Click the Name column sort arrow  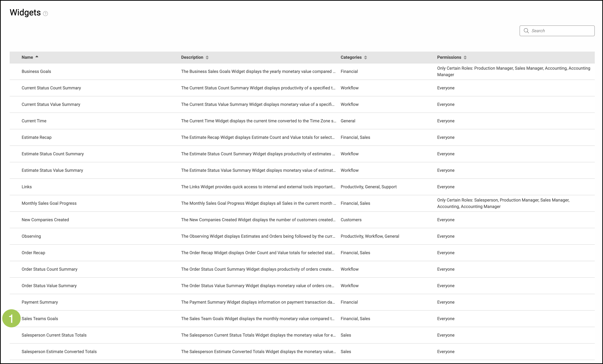click(37, 57)
